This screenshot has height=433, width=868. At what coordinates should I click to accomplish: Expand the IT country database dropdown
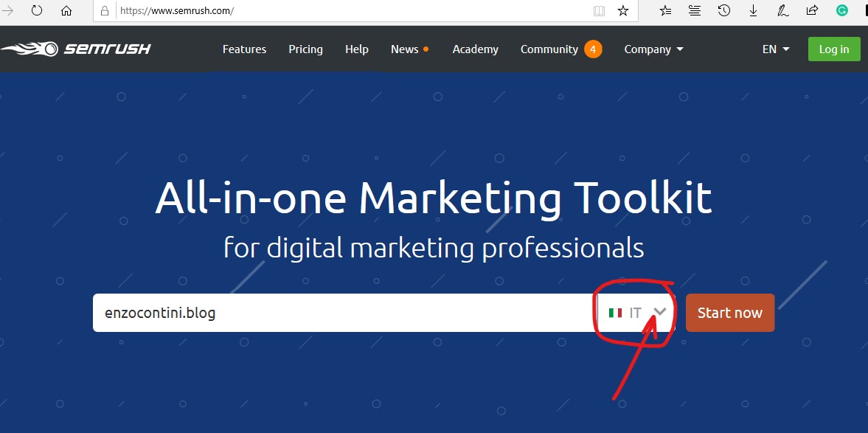click(x=637, y=313)
